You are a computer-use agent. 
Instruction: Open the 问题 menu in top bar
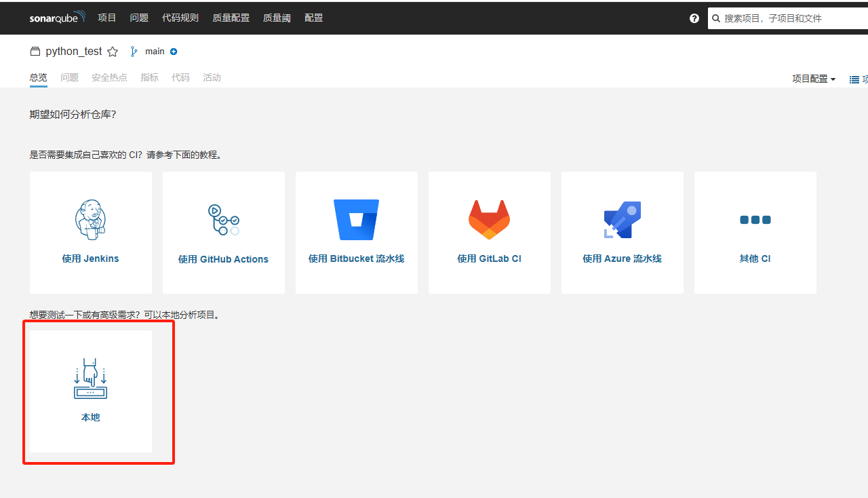click(x=139, y=18)
